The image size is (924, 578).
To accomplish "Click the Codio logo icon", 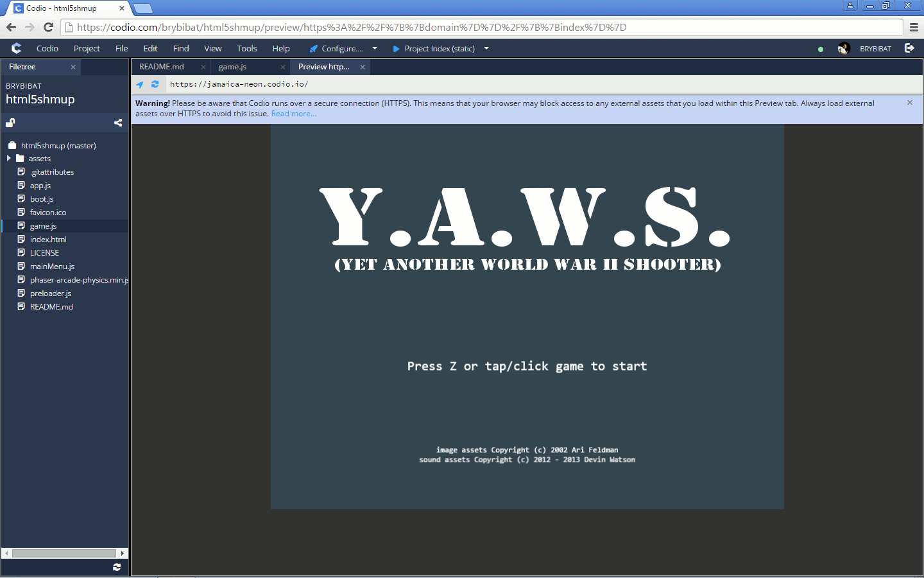I will tap(17, 48).
